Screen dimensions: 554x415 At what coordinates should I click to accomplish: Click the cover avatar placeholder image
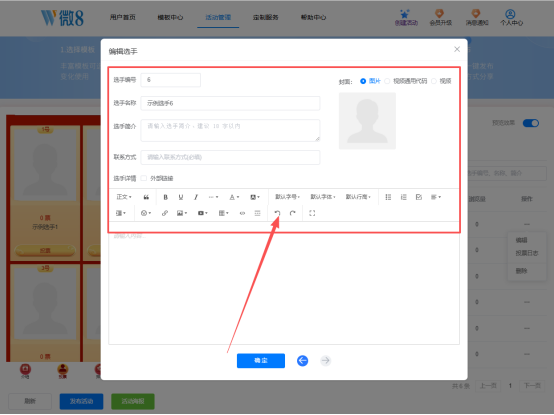coord(367,121)
